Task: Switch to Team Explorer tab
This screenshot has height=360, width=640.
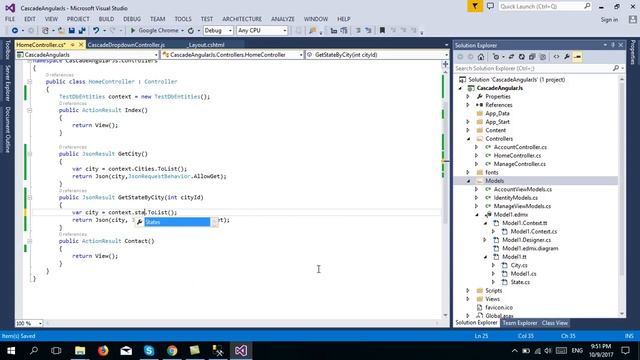Action: tap(519, 323)
